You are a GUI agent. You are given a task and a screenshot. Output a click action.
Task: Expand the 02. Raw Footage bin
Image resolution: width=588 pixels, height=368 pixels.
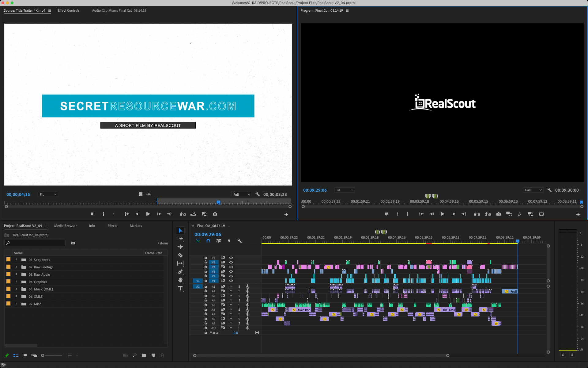[16, 267]
